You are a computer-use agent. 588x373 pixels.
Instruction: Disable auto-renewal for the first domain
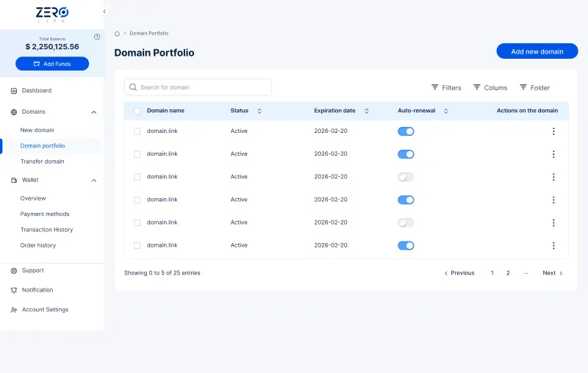click(x=406, y=131)
